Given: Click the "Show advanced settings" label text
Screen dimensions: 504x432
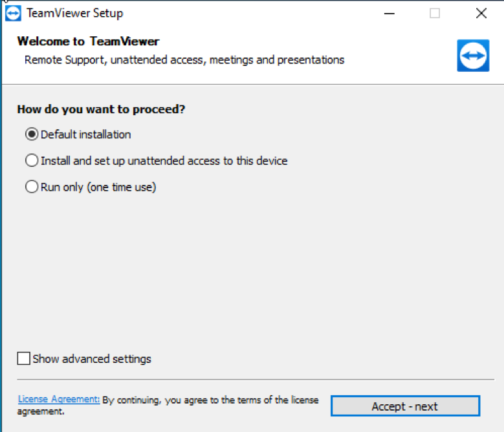Looking at the screenshot, I should 92,359.
